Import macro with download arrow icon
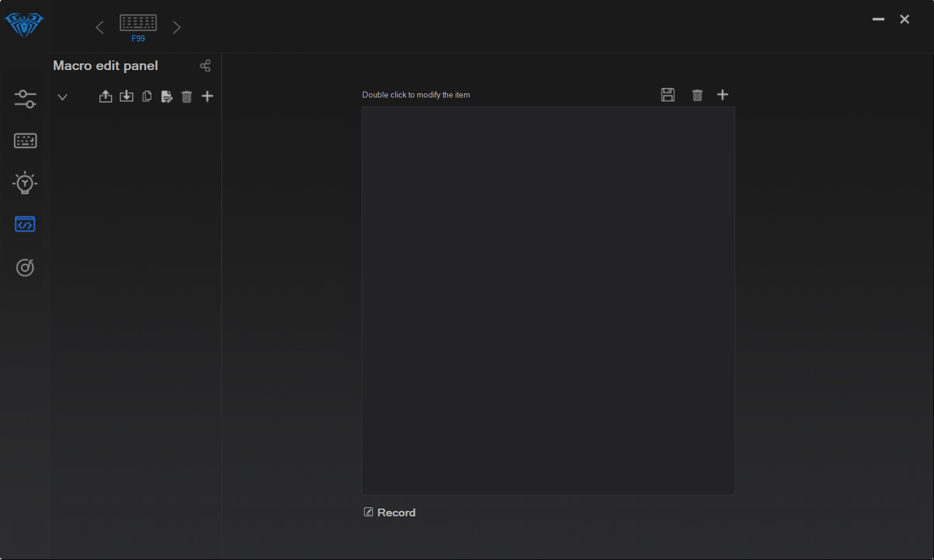 [x=126, y=96]
